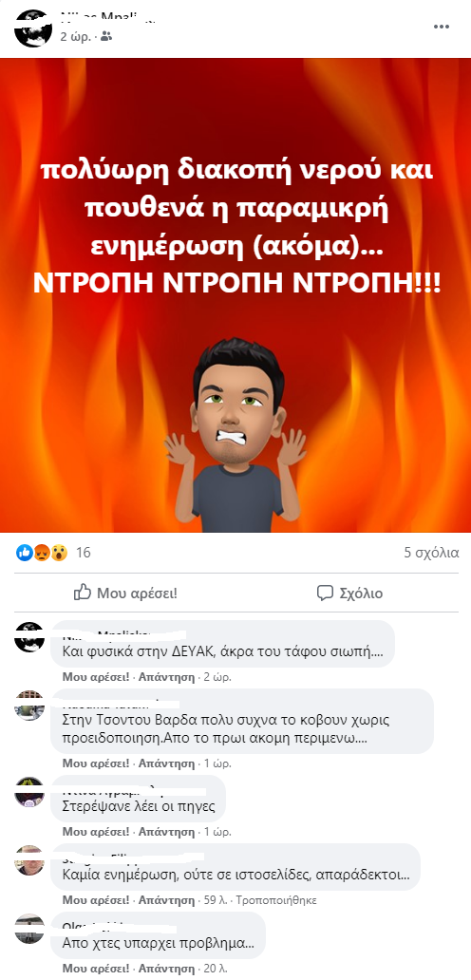Open the 16 reactions count list
The image size is (471, 980).
pyautogui.click(x=83, y=553)
